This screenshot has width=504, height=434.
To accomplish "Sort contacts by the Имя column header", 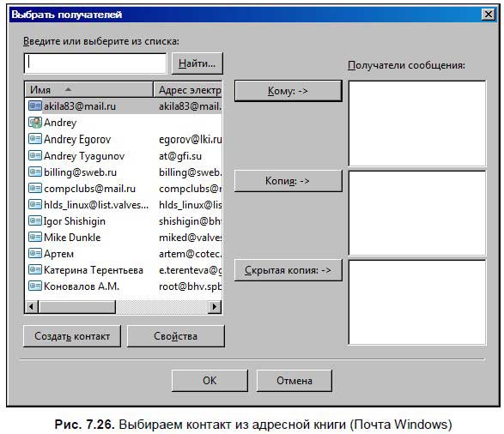I will [88, 89].
